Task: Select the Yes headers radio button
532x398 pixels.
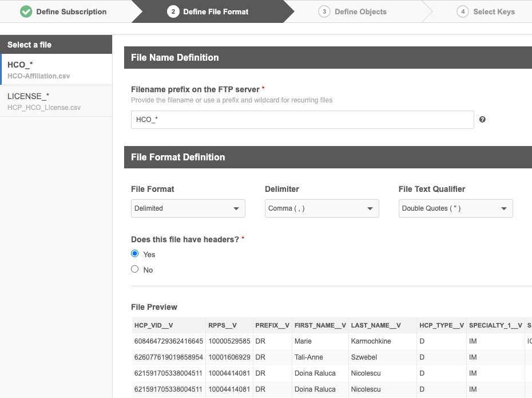Action: 135,254
